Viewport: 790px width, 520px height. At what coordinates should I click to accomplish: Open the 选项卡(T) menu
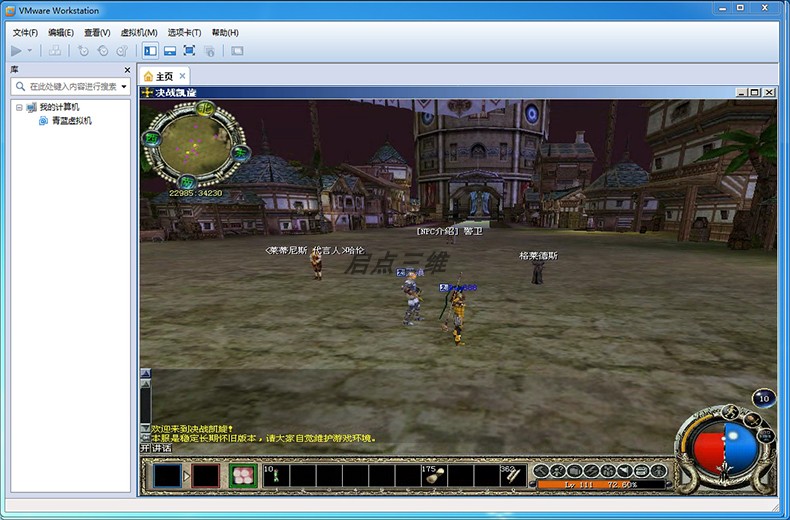184,33
